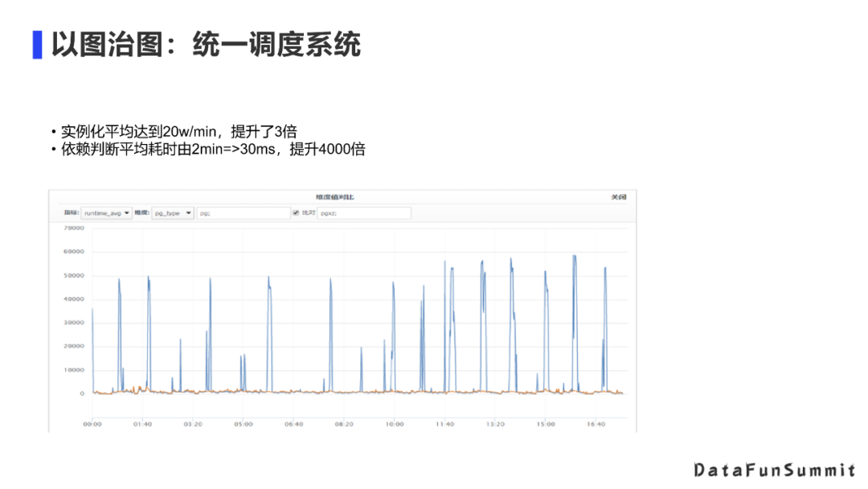Click the 30000 y-axis label
This screenshot has height=489, width=868.
(x=74, y=323)
